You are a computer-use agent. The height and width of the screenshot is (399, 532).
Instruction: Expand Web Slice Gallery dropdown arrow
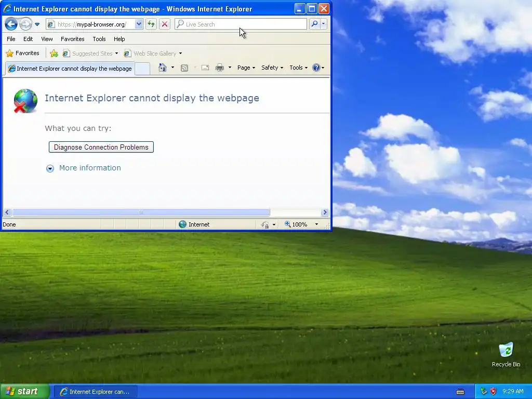click(180, 54)
